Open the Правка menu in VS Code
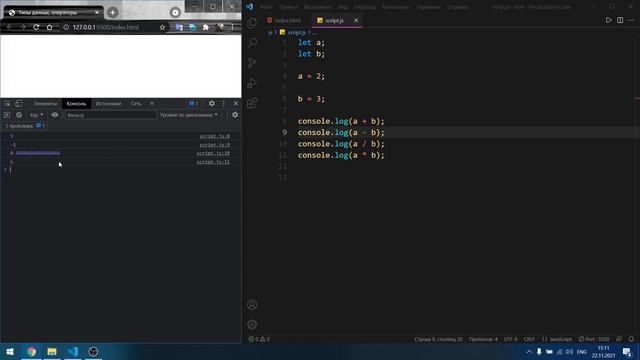The image size is (640, 360). click(288, 7)
